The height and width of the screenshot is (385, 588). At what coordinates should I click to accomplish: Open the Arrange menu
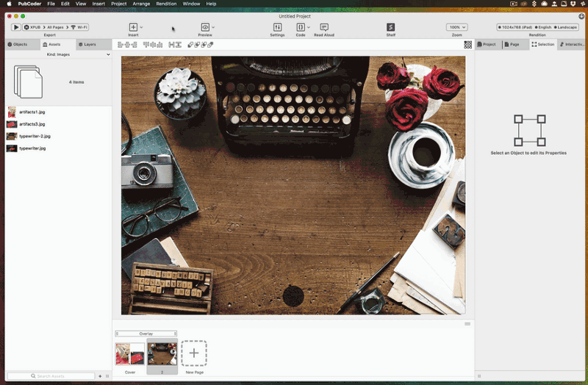click(141, 4)
